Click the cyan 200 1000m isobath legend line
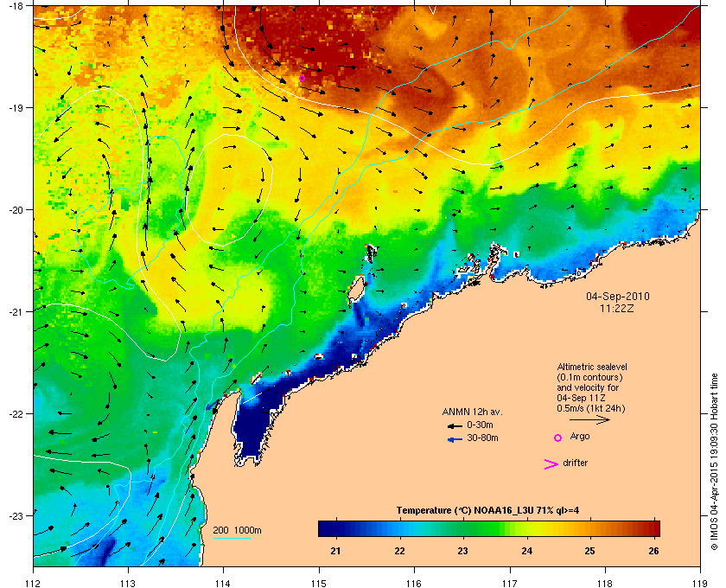 (232, 538)
